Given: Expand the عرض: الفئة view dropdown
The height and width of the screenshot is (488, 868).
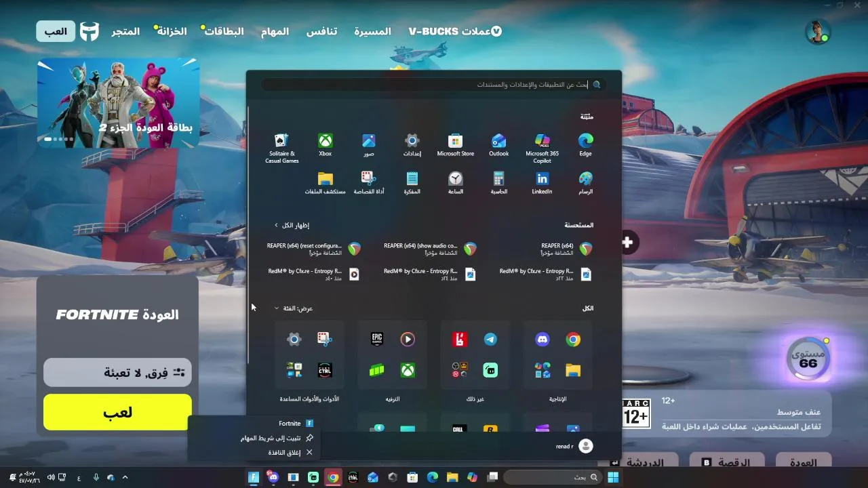Looking at the screenshot, I should click(x=293, y=308).
